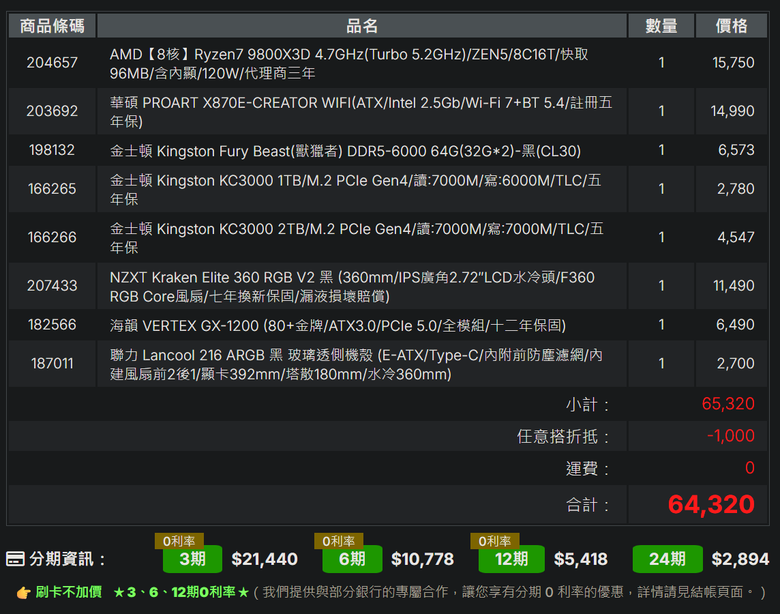Click the pointing hand icon beside 刷卡不加價
780x614 pixels.
[x=23, y=593]
